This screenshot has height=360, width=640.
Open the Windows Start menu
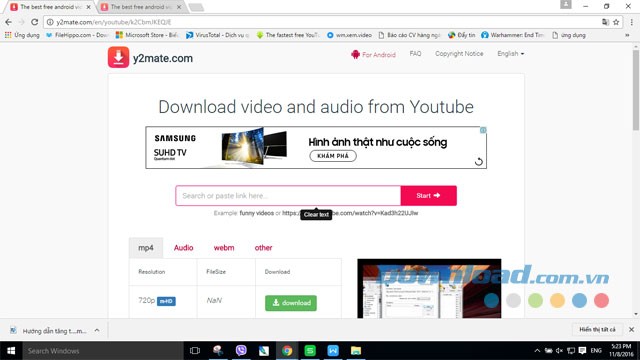[11, 351]
